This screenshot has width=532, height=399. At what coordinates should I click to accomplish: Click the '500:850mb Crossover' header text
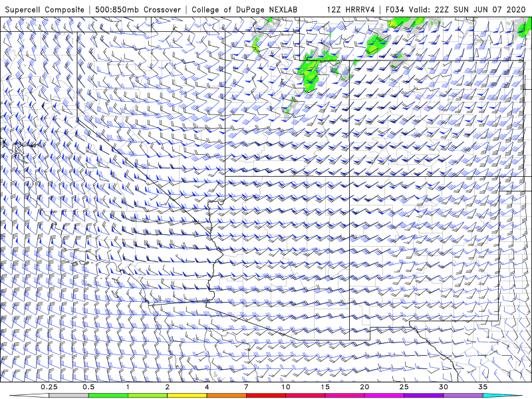[x=138, y=10]
